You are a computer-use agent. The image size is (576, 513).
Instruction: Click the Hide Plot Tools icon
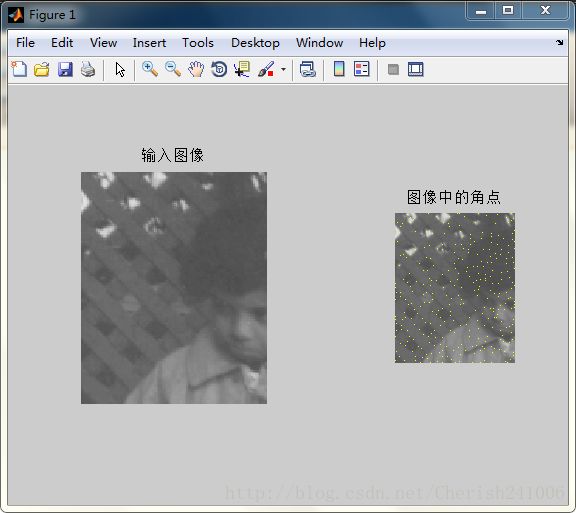click(393, 69)
